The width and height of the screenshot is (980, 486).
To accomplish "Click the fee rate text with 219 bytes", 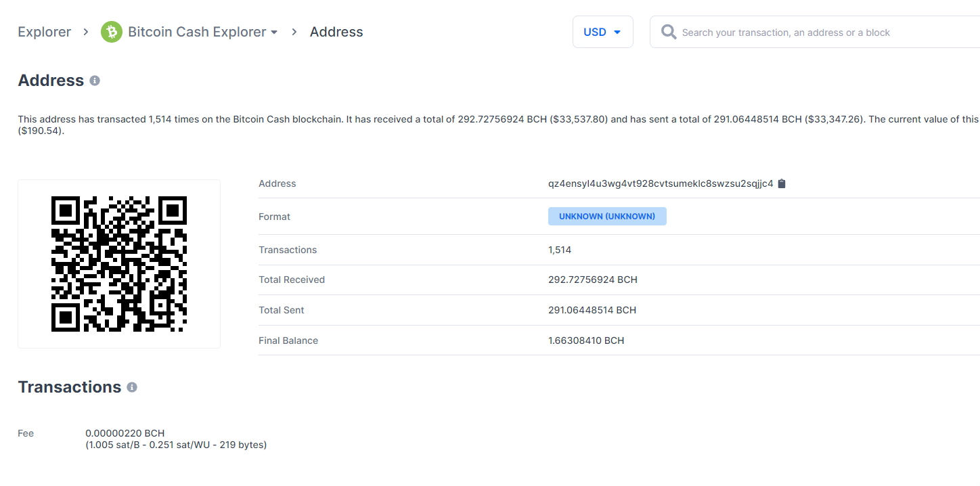I will (176, 445).
